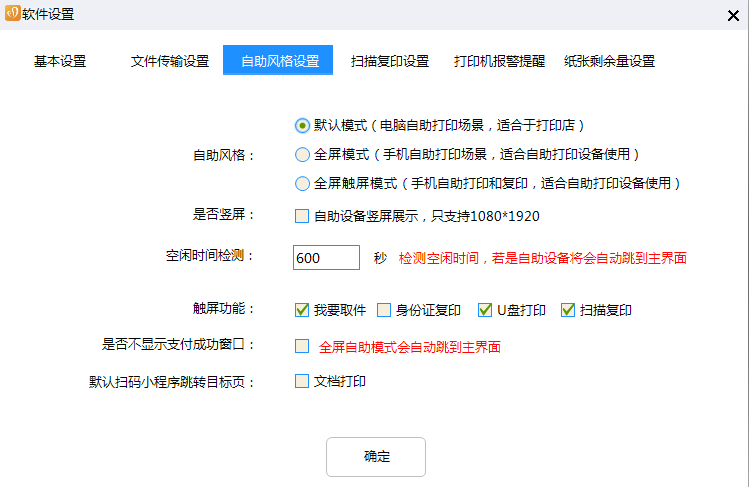Uncheck the 我要取件 checkbox
Screen dimensions: 749x487
point(302,310)
